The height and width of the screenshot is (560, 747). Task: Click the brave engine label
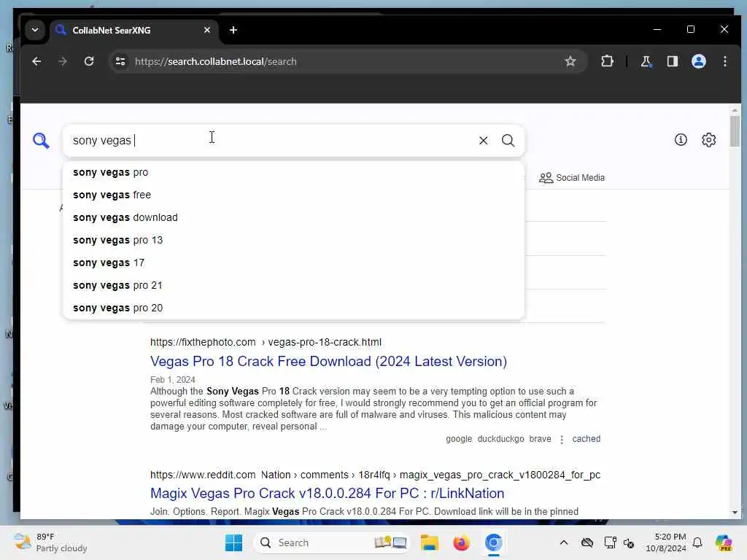[540, 438]
